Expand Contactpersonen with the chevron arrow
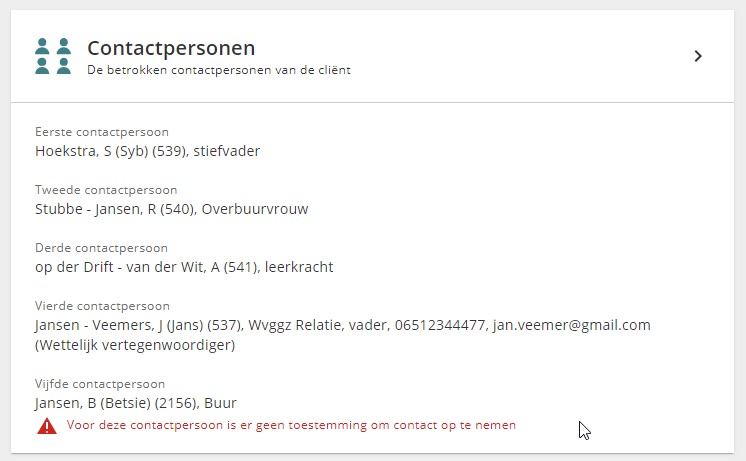 click(697, 56)
